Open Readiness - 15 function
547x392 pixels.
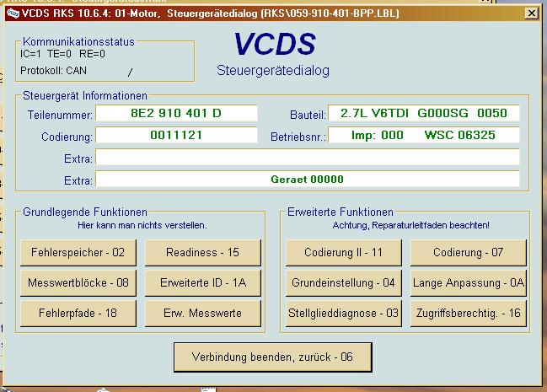pos(202,252)
